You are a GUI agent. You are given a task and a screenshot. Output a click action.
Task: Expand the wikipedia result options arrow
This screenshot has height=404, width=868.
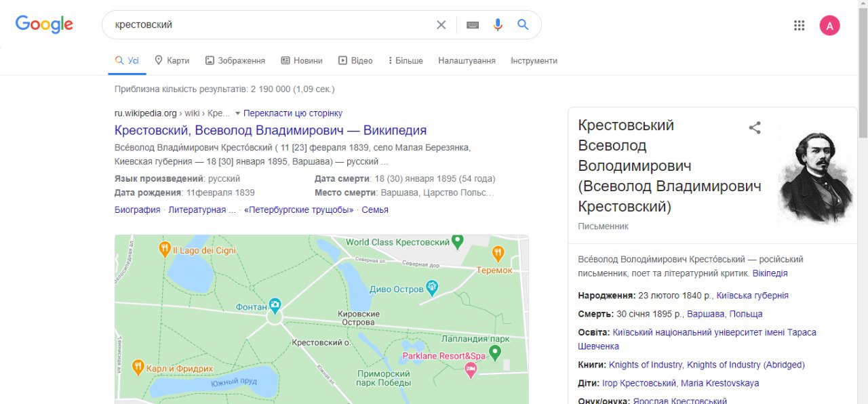pos(237,113)
